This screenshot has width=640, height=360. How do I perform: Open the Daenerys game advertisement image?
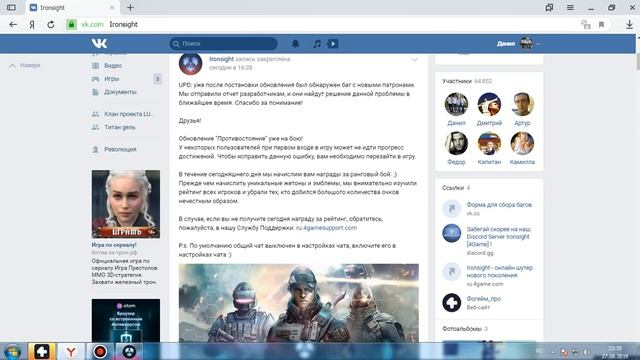pos(126,204)
